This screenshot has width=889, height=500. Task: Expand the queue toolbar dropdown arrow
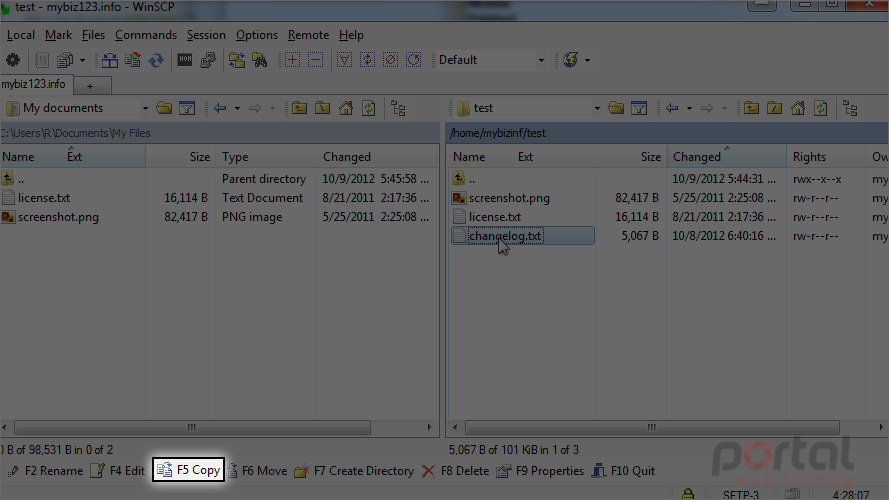click(82, 60)
